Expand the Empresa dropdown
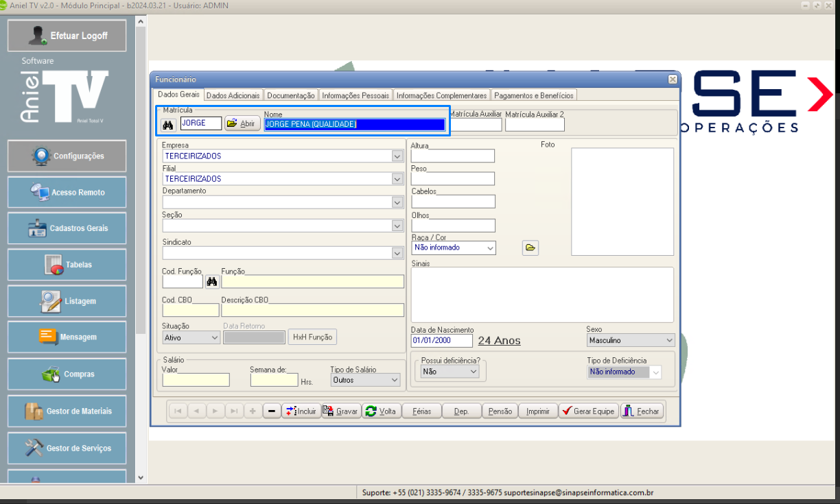Image resolution: width=840 pixels, height=504 pixels. (x=397, y=156)
